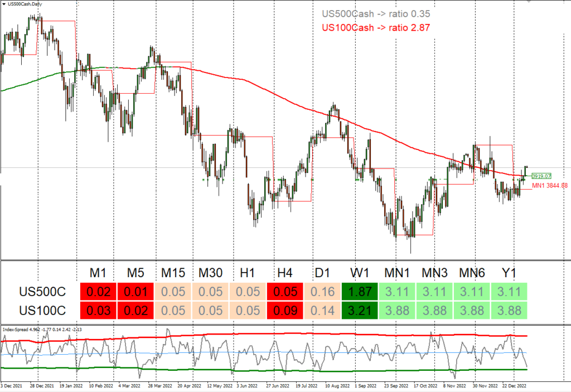Click the 10 Feb 2022 date label
This screenshot has height=392, width=571.
coord(101,386)
